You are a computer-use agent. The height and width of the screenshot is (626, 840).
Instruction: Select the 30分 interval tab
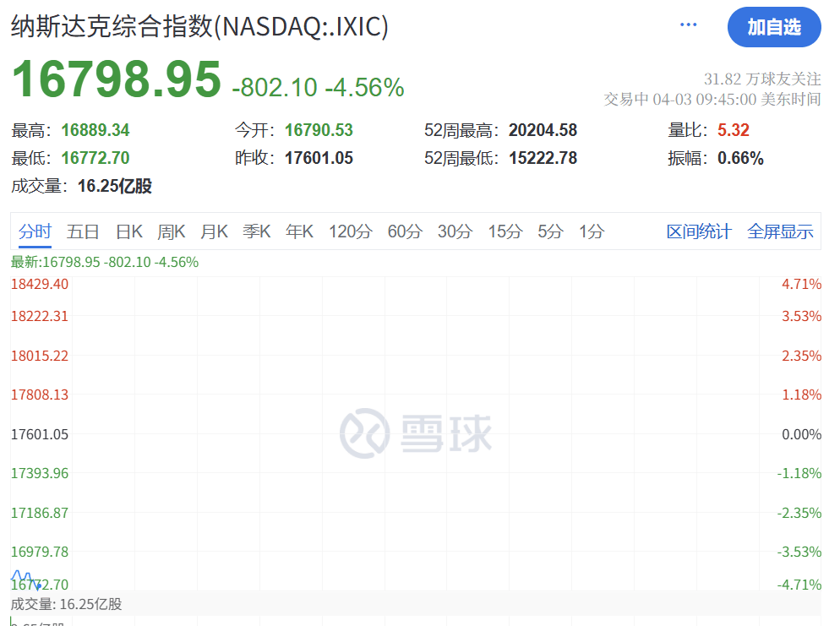pos(455,231)
